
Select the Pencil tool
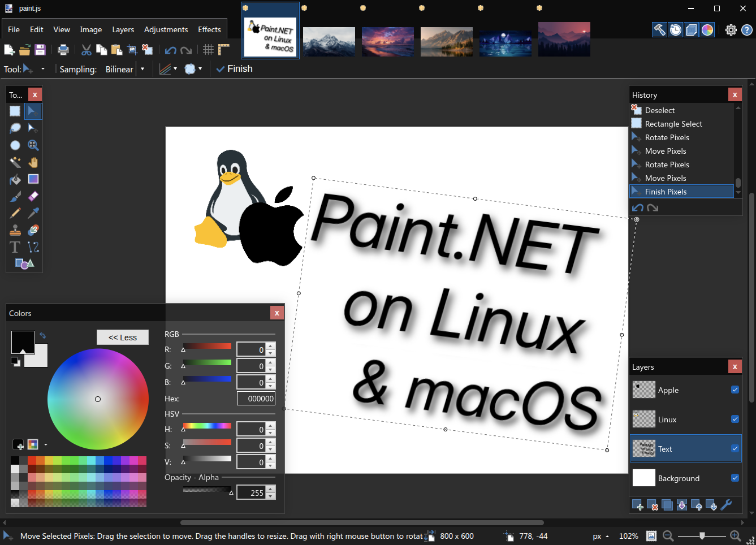pyautogui.click(x=15, y=213)
